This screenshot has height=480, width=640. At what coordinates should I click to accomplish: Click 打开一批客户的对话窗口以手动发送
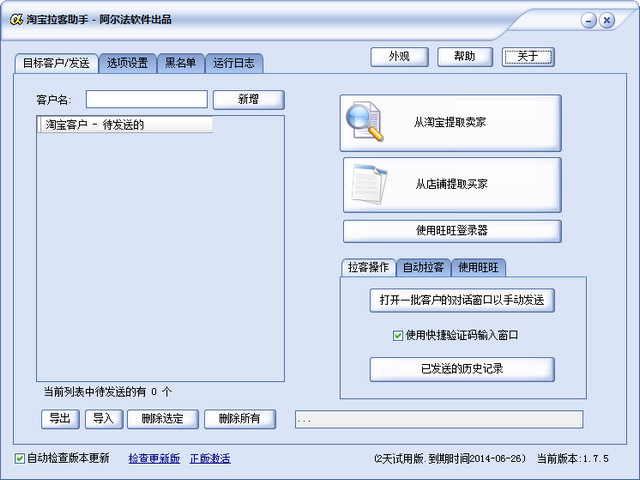pyautogui.click(x=462, y=300)
